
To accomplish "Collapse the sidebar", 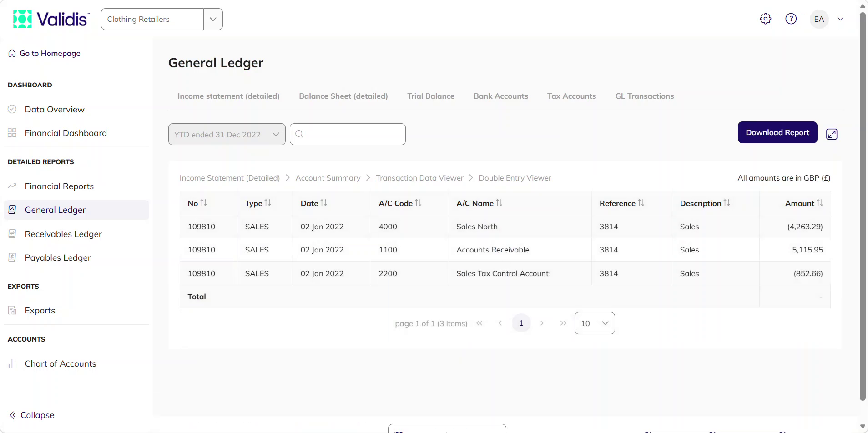I will click(32, 415).
